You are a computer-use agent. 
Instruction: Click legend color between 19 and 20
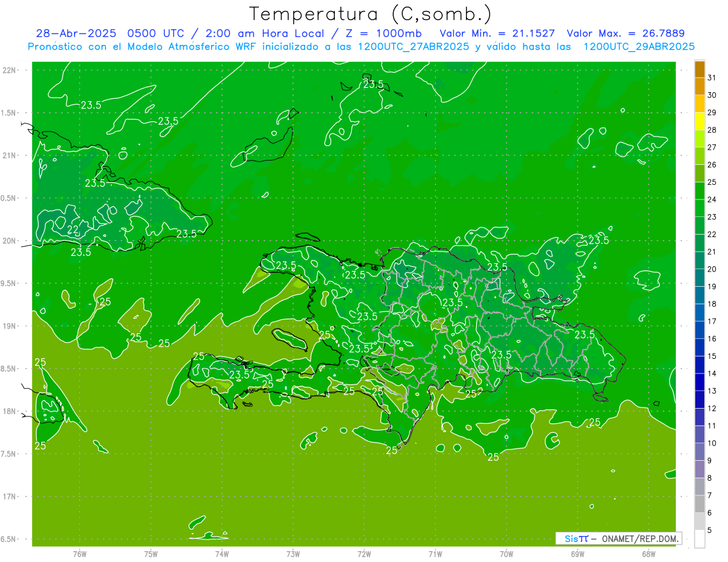tap(700, 278)
